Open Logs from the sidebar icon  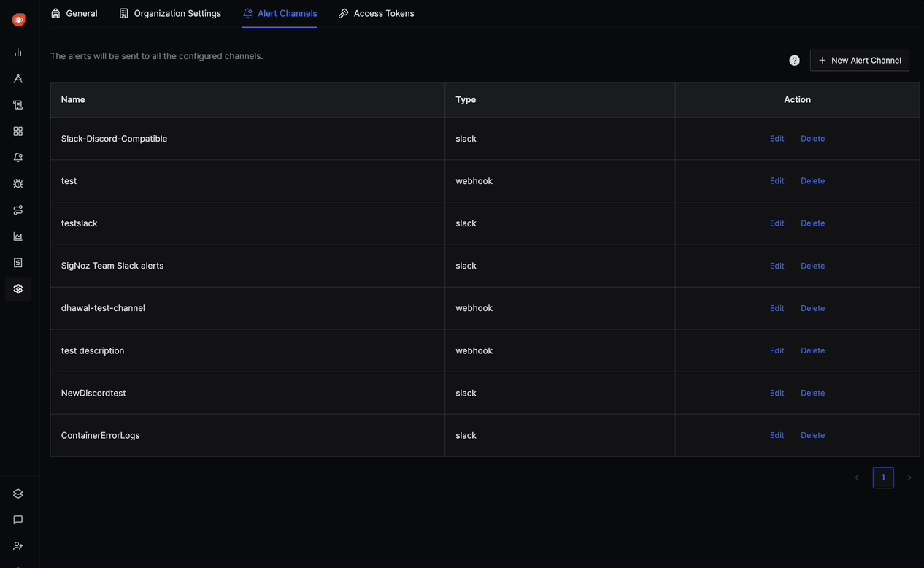18,105
